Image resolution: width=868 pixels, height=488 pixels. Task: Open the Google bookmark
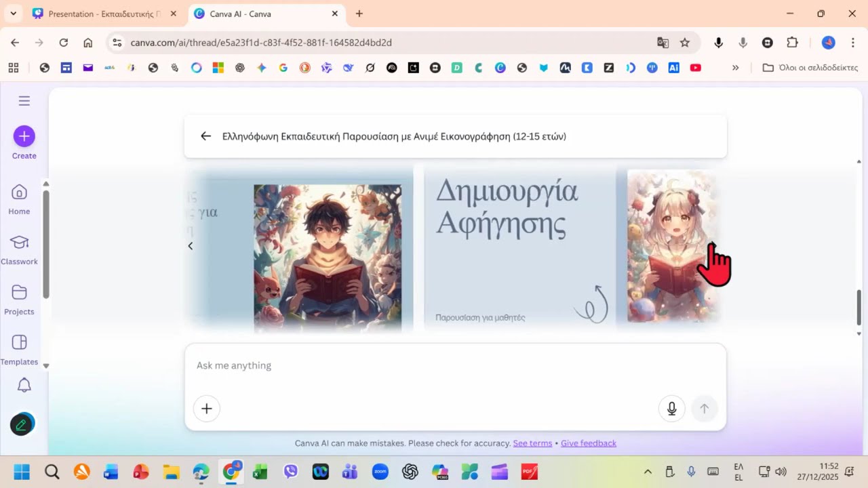[x=283, y=68]
